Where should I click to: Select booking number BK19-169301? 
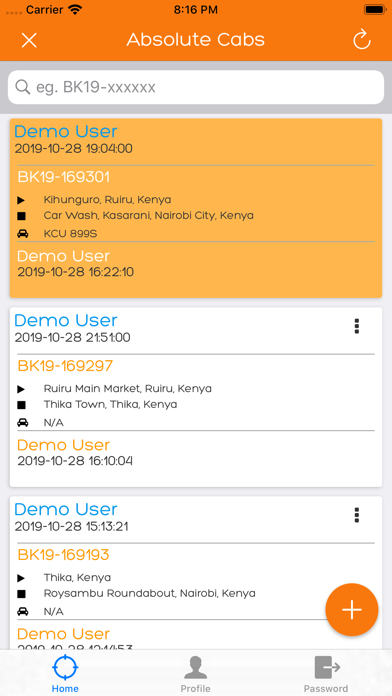pyautogui.click(x=63, y=177)
